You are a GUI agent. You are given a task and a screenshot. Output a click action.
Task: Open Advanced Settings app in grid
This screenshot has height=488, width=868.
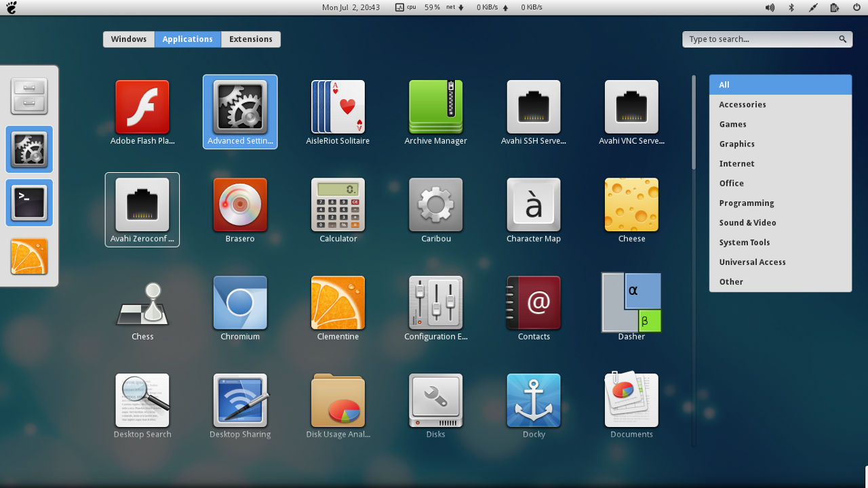(x=240, y=112)
